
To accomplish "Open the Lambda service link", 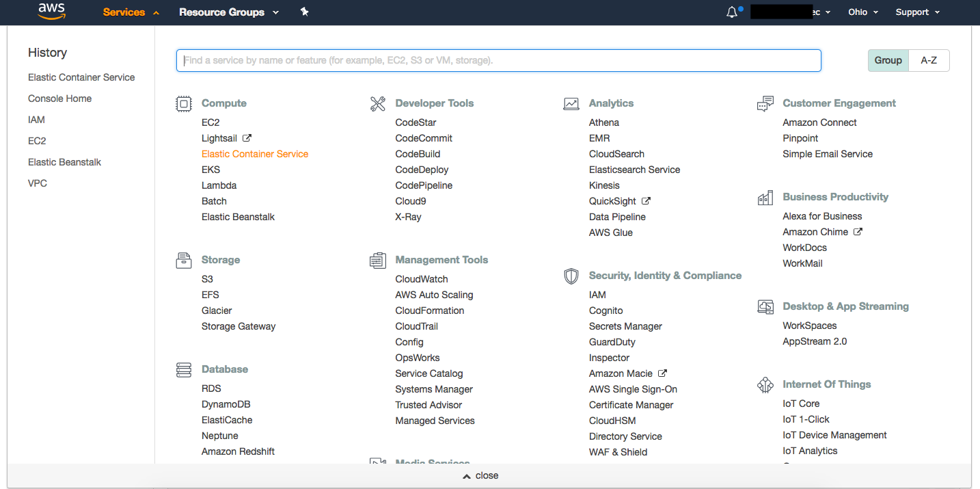I will coord(219,185).
